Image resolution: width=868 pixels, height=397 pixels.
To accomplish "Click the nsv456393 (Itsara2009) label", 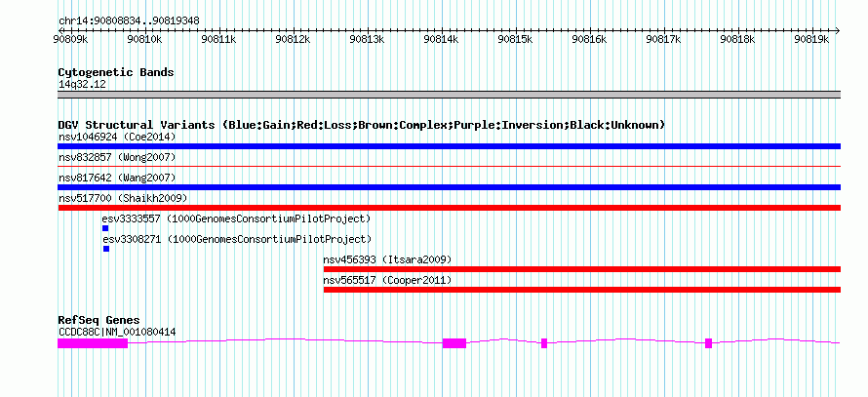I will [x=387, y=259].
